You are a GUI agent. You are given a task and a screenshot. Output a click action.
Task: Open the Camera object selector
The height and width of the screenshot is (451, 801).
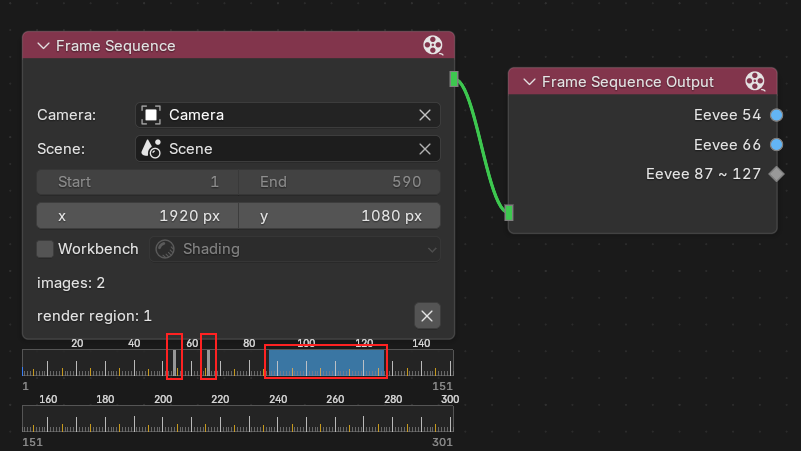pos(288,115)
